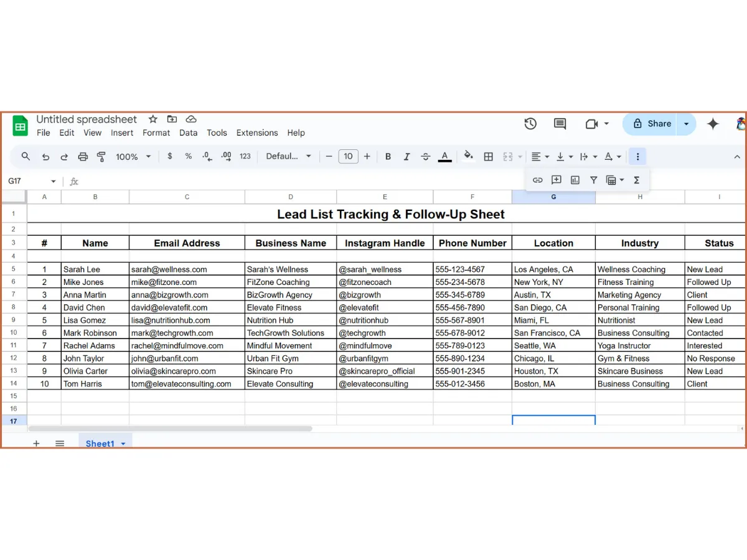Open the Gemini sparkle icon
Screen dimensions: 747x560
[713, 124]
